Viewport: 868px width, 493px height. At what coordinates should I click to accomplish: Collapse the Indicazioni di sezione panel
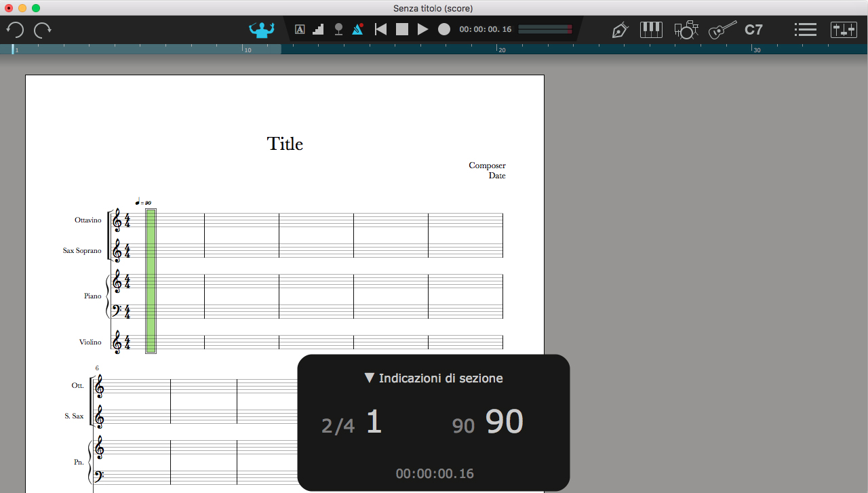[370, 378]
